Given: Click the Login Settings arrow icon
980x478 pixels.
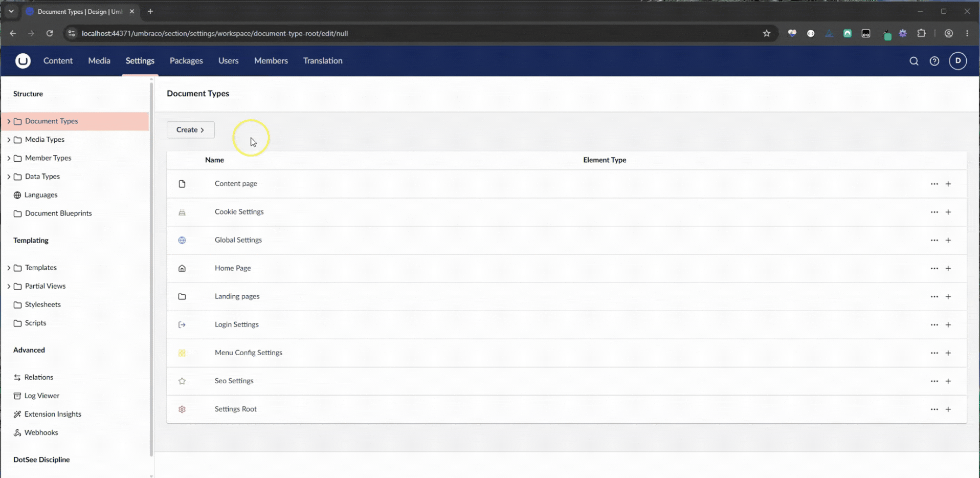Looking at the screenshot, I should click(182, 324).
